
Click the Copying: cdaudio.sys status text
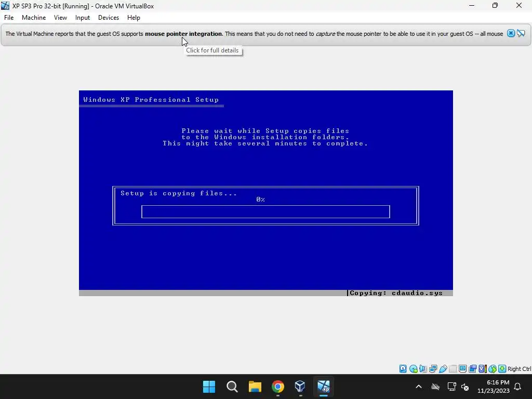pos(396,293)
